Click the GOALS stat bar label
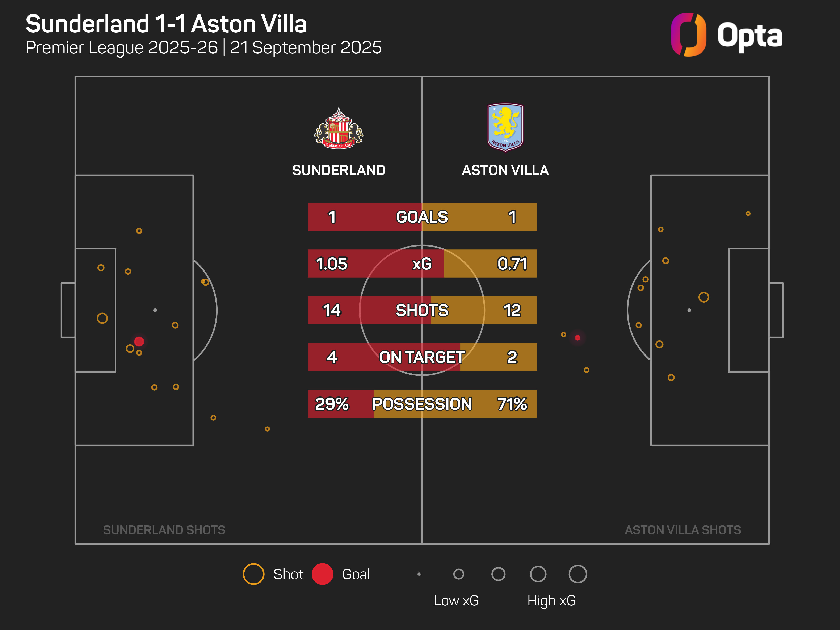 pos(422,217)
